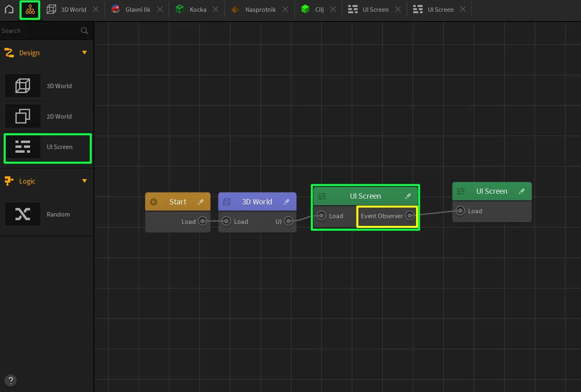Open the mind map hierarchy icon tab
The height and width of the screenshot is (392, 581).
point(30,10)
